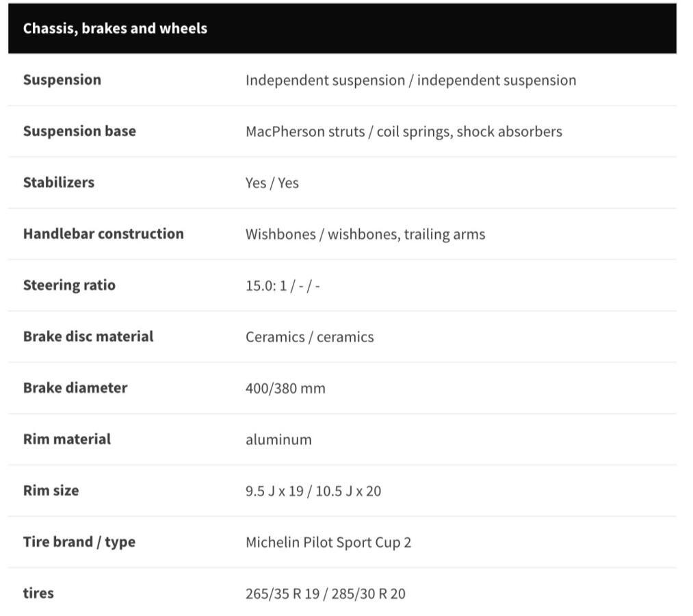This screenshot has width=693, height=616.
Task: Select the 'aluminum' rim value
Action: pos(278,439)
